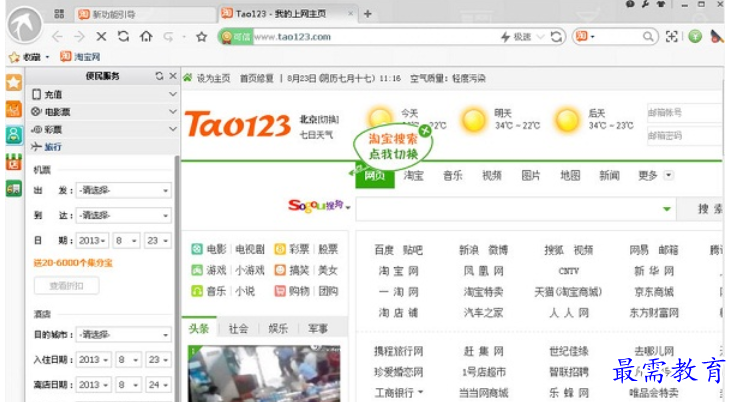
Task: Click the 电影 category icon
Action: [197, 249]
